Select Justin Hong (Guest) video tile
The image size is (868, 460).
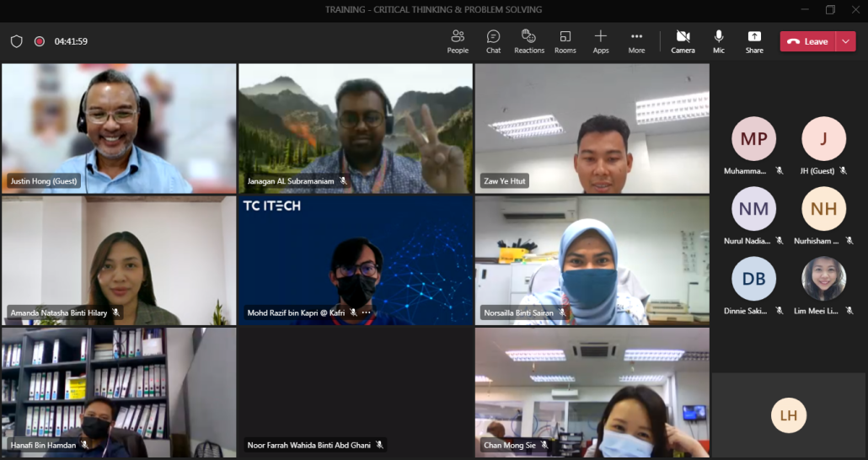[x=119, y=128]
